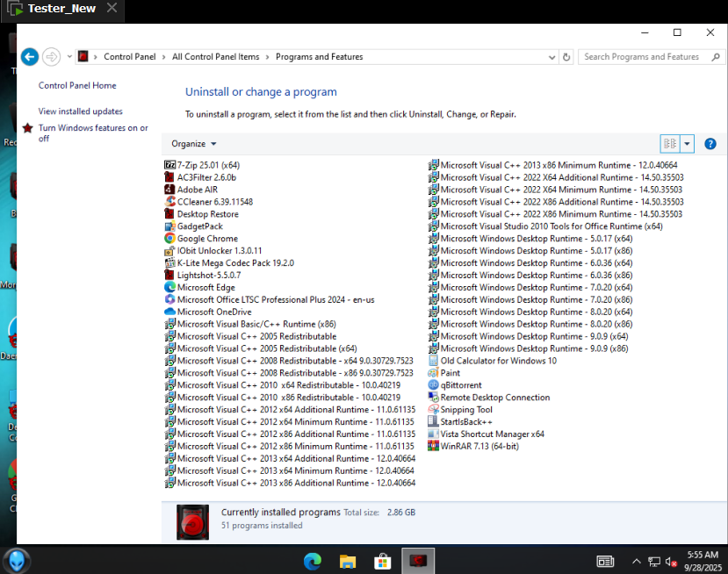Select Microsoft Windows Desktop Runtime 9.0.9 (x64)
The width and height of the screenshot is (728, 574).
[529, 336]
